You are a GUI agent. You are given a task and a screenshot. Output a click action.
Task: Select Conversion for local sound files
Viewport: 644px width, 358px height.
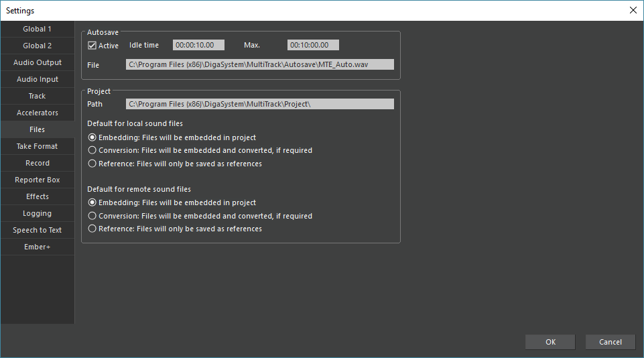92,150
